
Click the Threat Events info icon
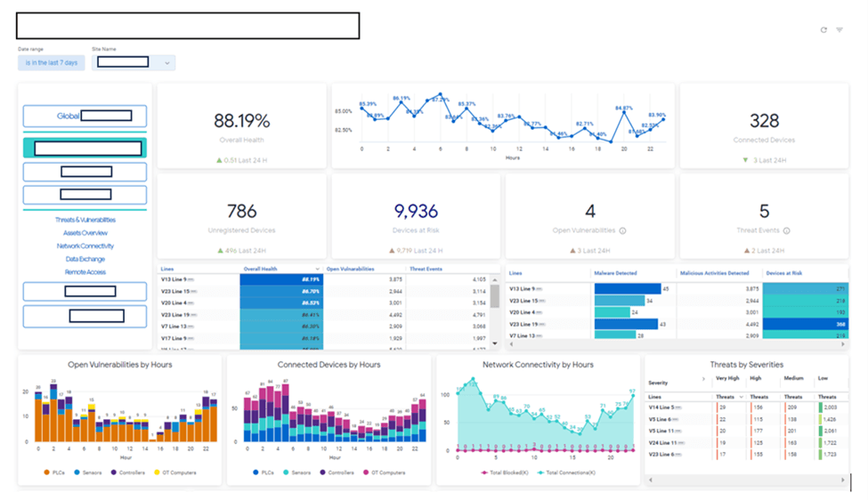point(787,230)
